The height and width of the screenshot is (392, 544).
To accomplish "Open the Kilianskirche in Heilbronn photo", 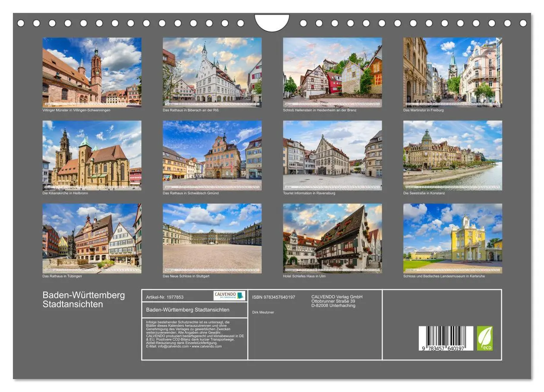I will point(92,155).
